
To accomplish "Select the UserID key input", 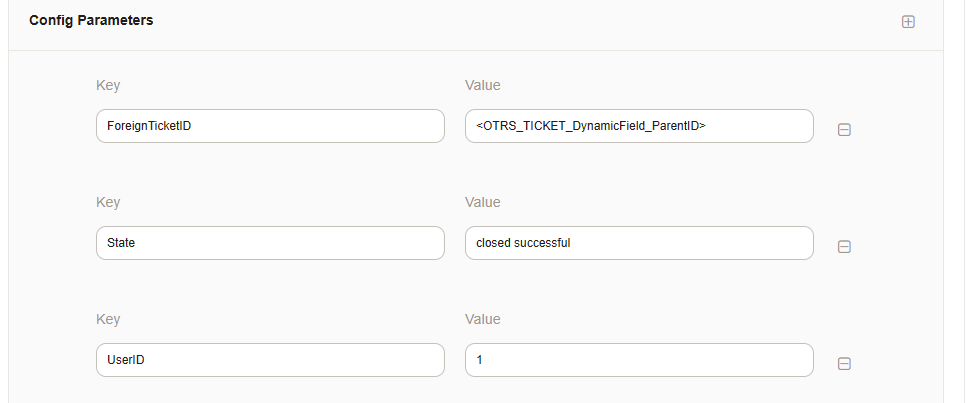I will coord(270,360).
